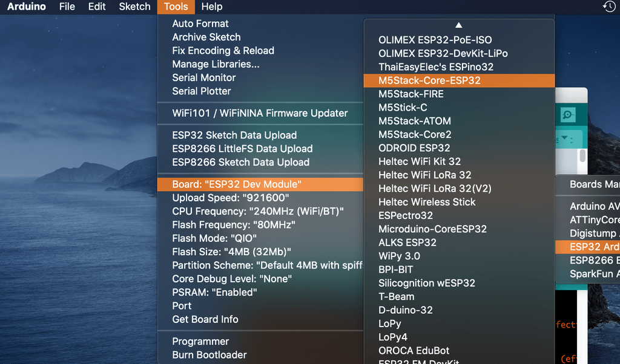Select ESPectro32 board
The width and height of the screenshot is (620, 364).
(459, 215)
